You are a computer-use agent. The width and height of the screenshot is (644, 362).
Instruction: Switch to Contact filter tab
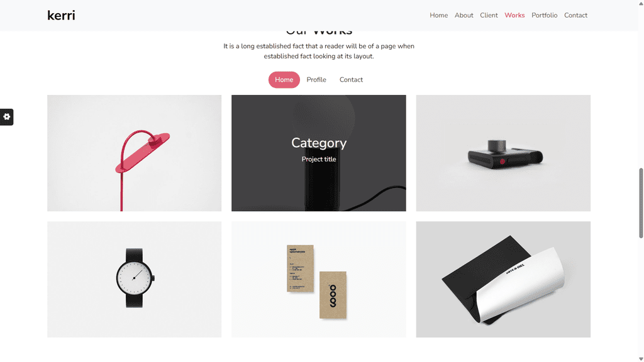351,80
